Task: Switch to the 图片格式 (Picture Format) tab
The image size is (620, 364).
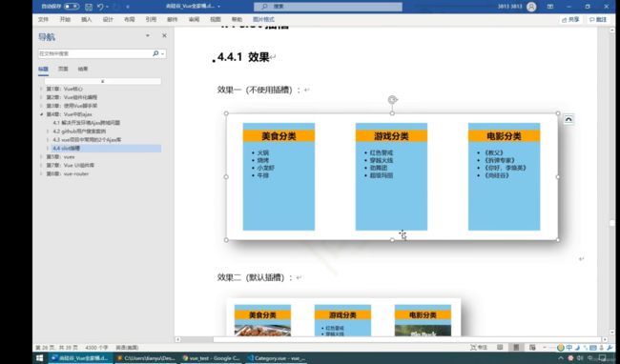Action: pos(263,19)
